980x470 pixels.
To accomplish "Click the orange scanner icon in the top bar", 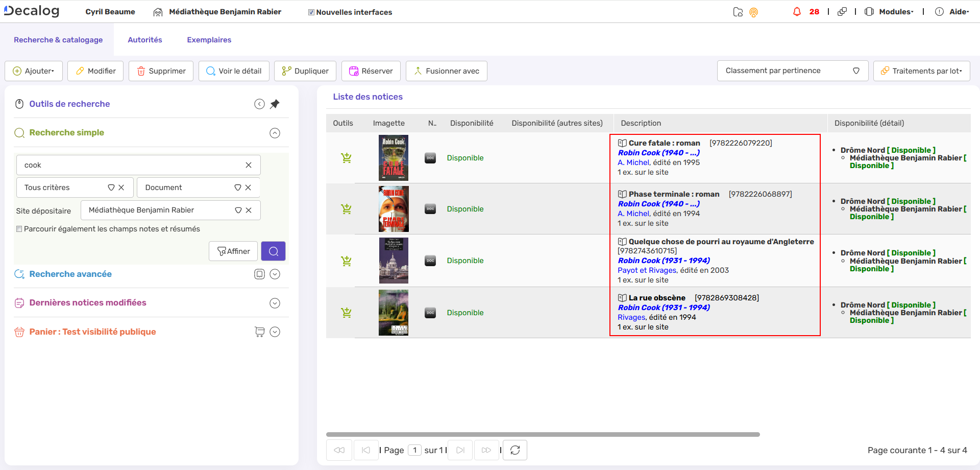I will tap(754, 11).
